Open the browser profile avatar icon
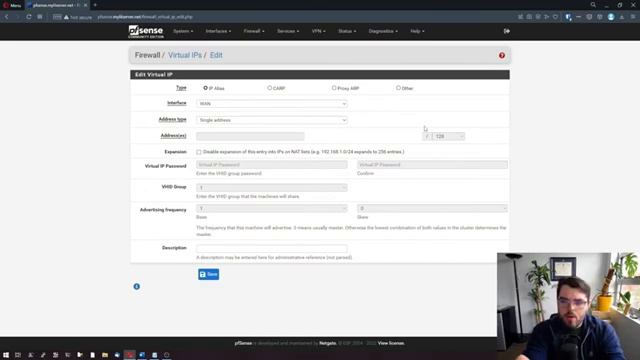 pyautogui.click(x=611, y=17)
